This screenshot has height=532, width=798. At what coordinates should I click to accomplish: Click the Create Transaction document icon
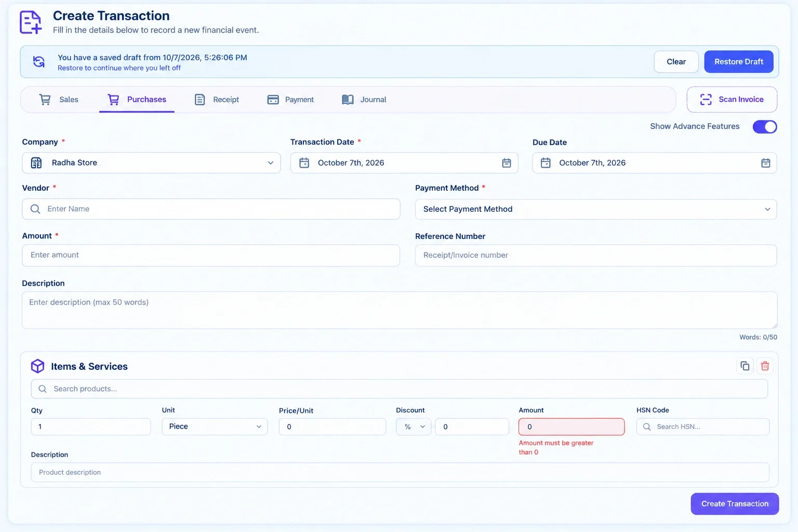click(31, 22)
